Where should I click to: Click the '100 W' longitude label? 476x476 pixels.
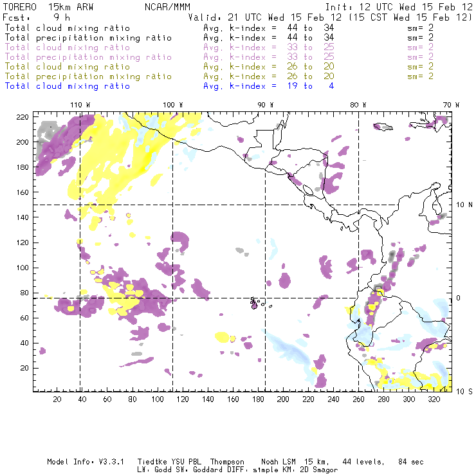click(173, 105)
